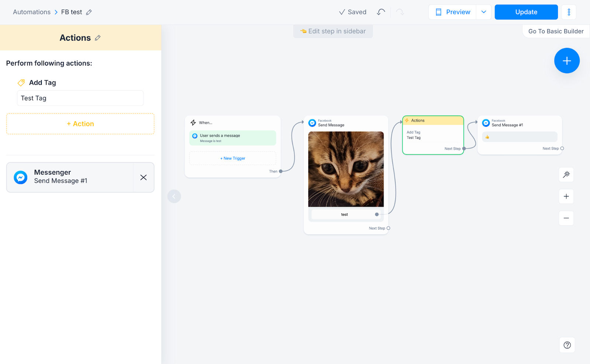Click the Then connector dot
The height and width of the screenshot is (364, 590).
[x=281, y=171]
